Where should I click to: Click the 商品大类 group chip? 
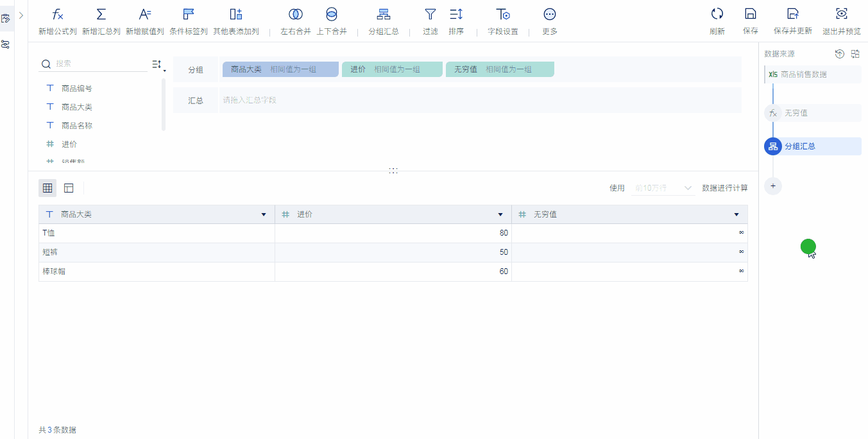[x=280, y=69]
